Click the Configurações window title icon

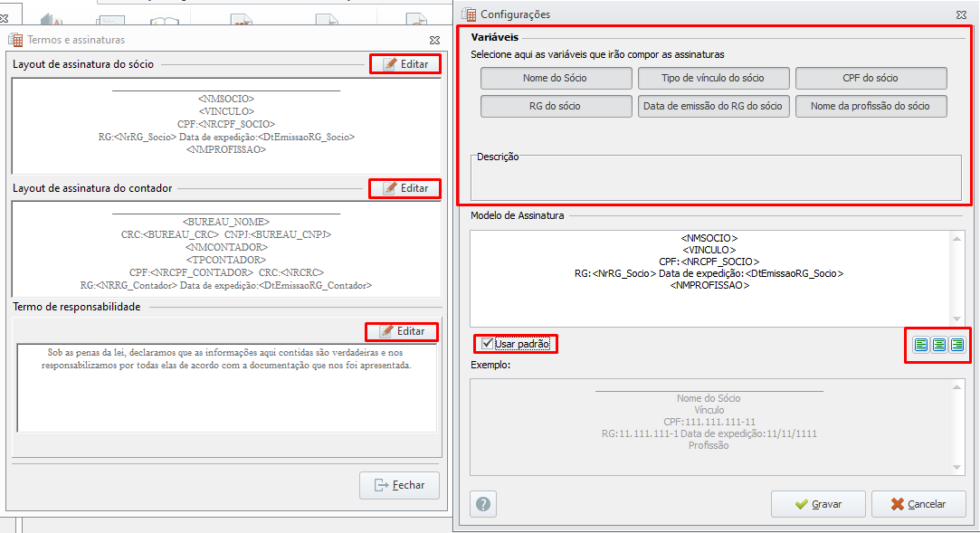[x=469, y=14]
